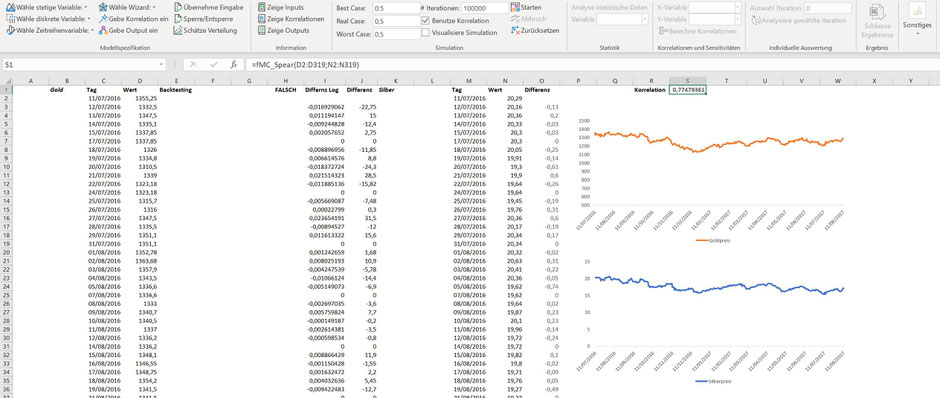Select column header S
The height and width of the screenshot is (398, 940).
pyautogui.click(x=688, y=81)
